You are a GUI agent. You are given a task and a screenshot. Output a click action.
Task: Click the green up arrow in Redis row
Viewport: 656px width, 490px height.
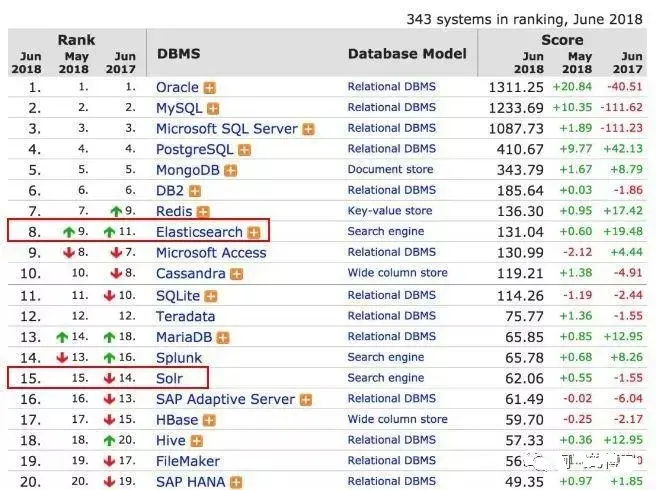116,211
